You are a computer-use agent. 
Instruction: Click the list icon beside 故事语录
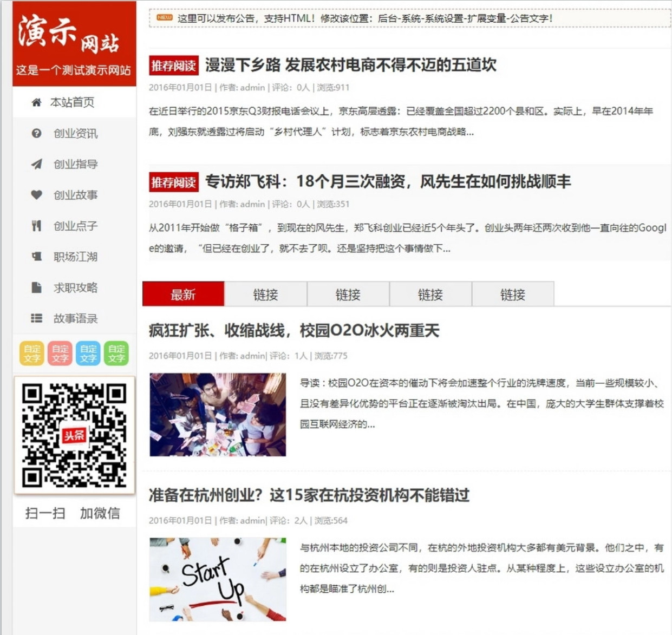pyautogui.click(x=36, y=318)
